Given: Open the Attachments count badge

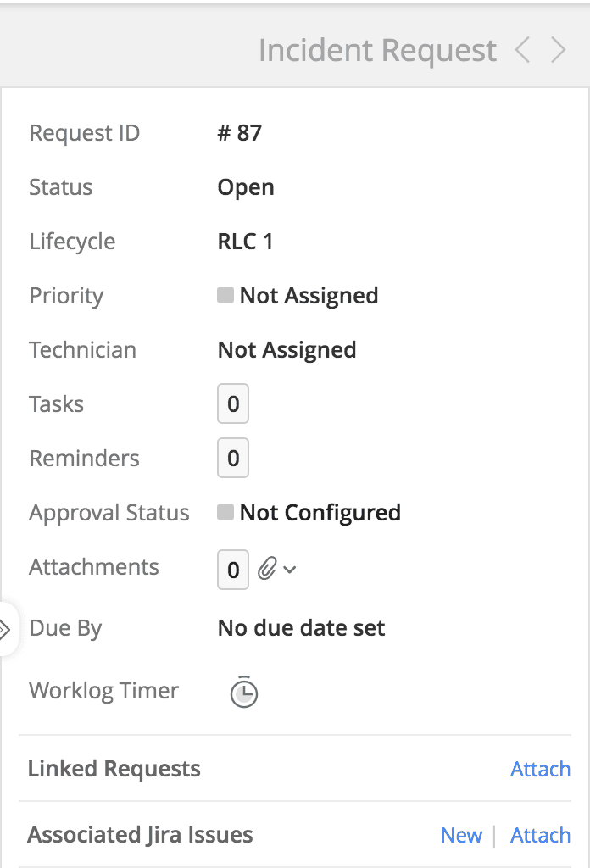Looking at the screenshot, I should (x=233, y=570).
